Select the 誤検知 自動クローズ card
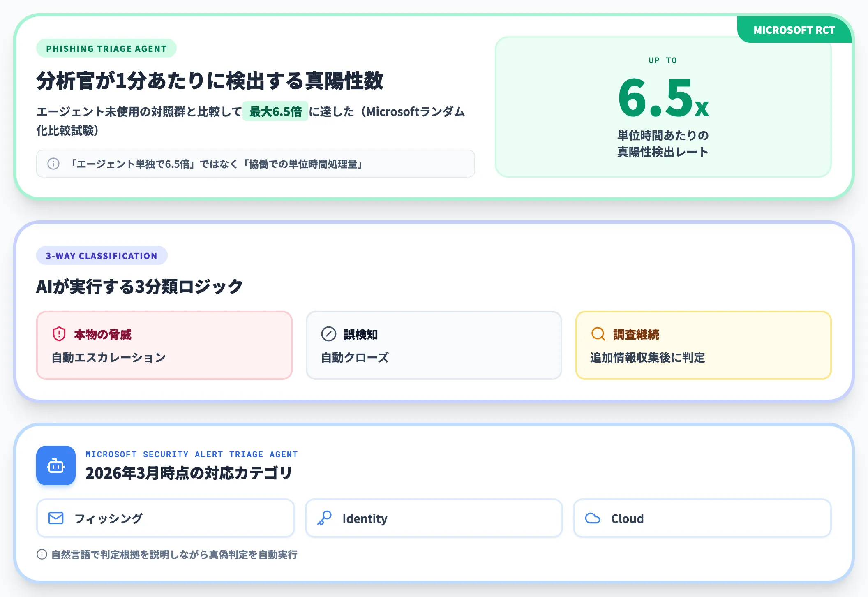868x597 pixels. [434, 345]
